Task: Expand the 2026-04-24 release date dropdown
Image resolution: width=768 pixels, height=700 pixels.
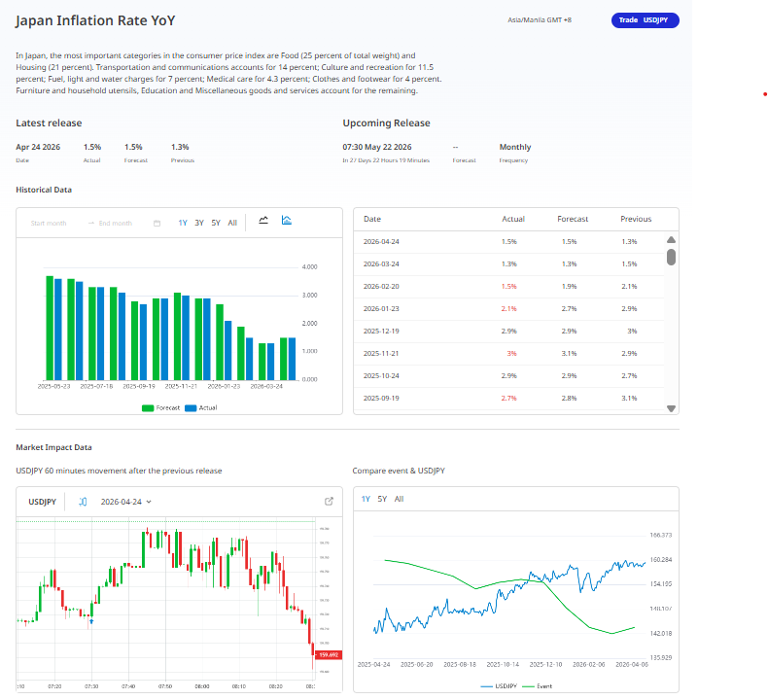Action: (126, 502)
